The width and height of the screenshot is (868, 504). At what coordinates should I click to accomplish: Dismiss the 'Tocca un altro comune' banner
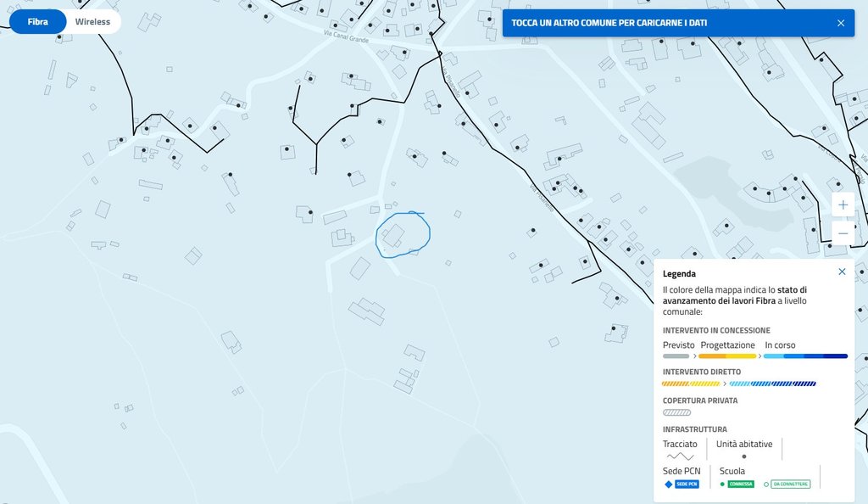[x=840, y=23]
